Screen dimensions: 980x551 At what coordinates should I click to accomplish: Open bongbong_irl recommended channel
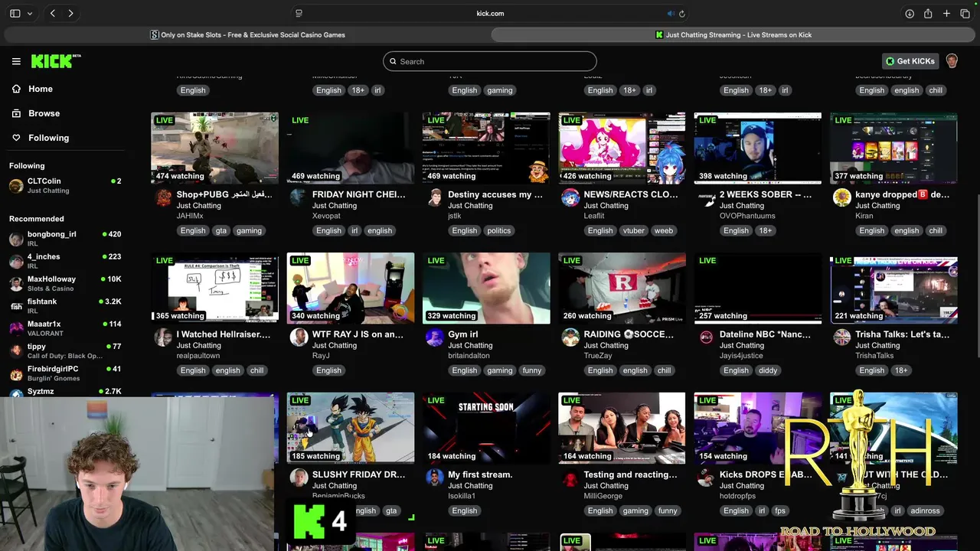(x=65, y=239)
